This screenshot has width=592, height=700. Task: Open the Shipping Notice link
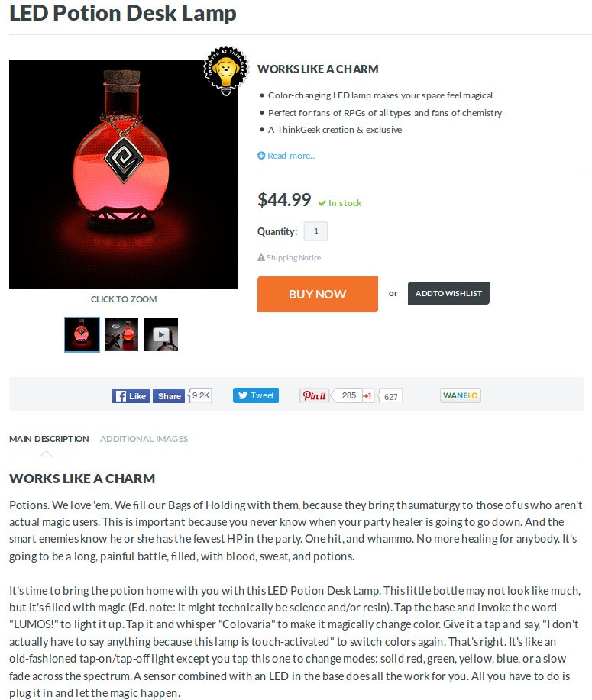[x=293, y=257]
